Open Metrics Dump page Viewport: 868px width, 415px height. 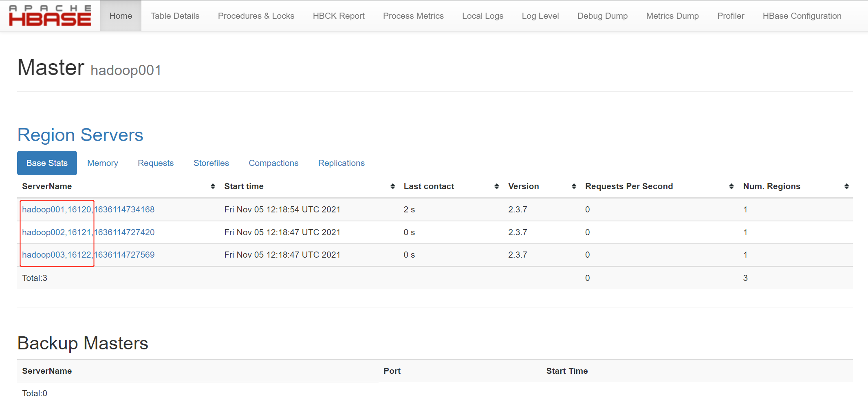pyautogui.click(x=672, y=16)
